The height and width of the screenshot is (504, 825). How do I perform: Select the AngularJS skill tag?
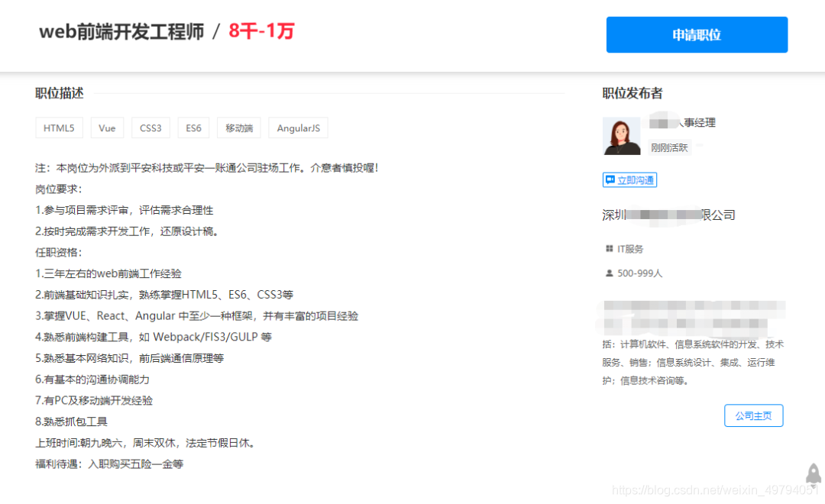(x=298, y=128)
